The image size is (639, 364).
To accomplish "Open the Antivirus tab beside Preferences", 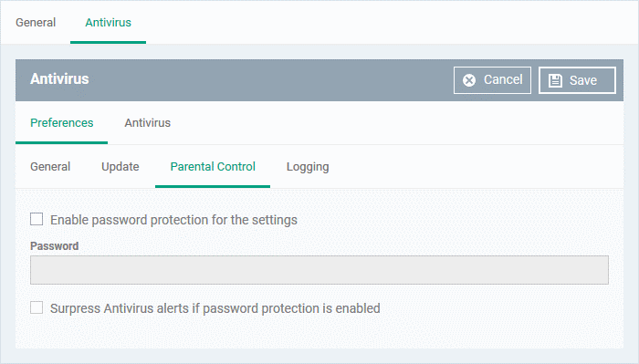I will click(x=148, y=122).
